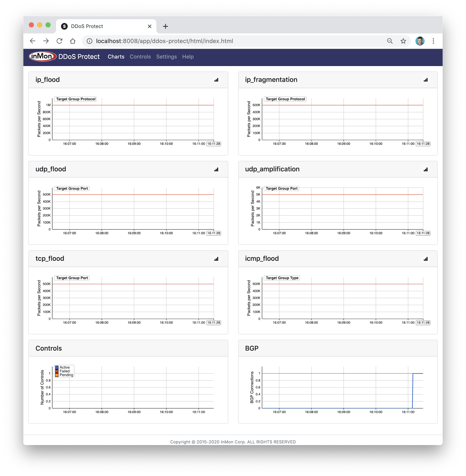466x476 pixels.
Task: Bookmark this page with the star icon
Action: [x=403, y=41]
